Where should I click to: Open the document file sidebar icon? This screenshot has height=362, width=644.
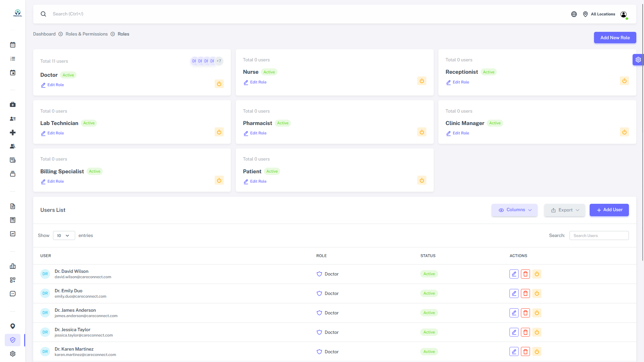[x=13, y=206]
